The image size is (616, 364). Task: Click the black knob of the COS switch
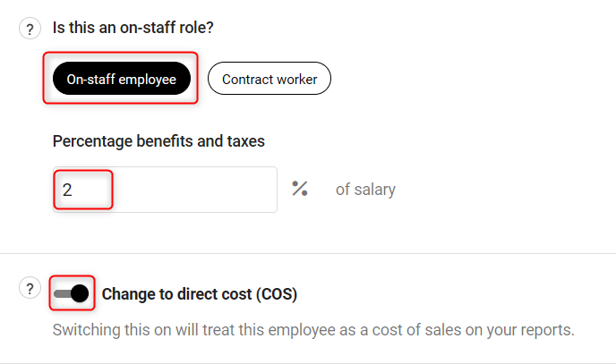coord(81,293)
